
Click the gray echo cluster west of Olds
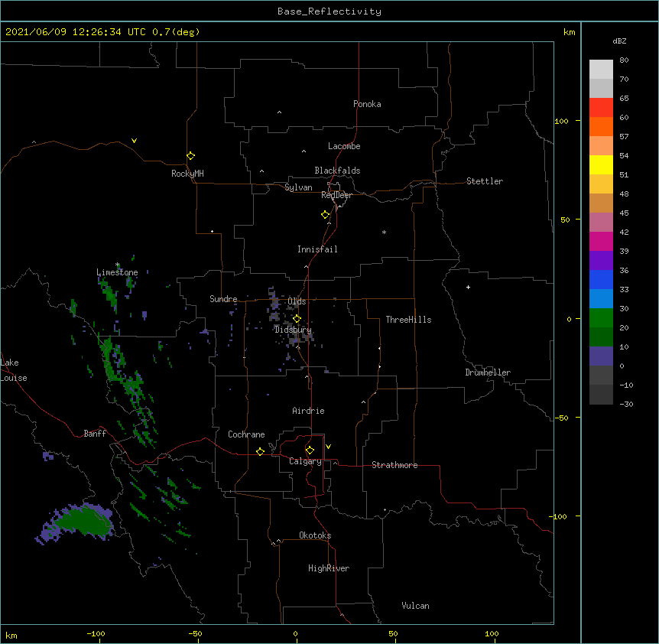274,302
